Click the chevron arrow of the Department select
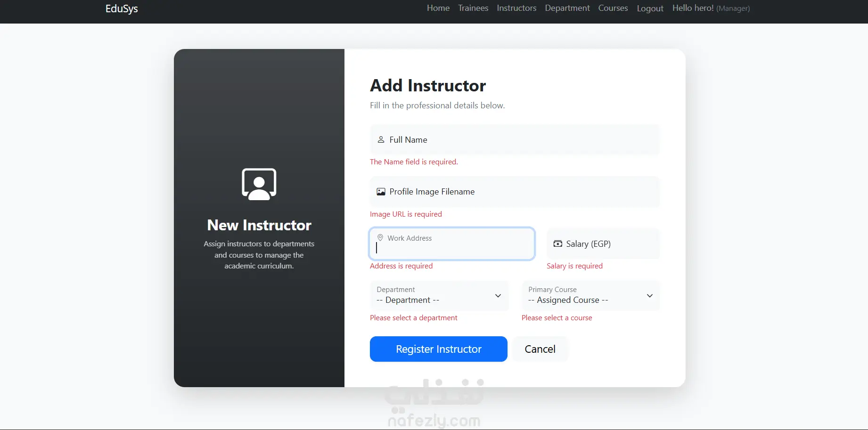The width and height of the screenshot is (868, 430). click(x=498, y=296)
